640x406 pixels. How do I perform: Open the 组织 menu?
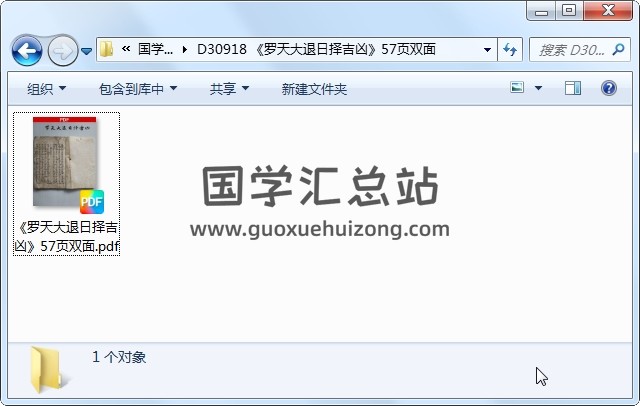coord(47,89)
